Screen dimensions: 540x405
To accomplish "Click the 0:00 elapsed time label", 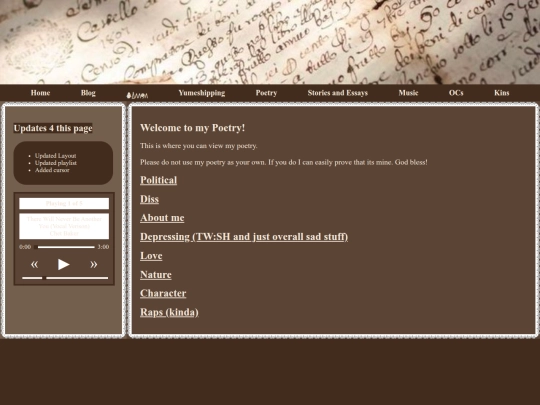I will click(x=25, y=247).
